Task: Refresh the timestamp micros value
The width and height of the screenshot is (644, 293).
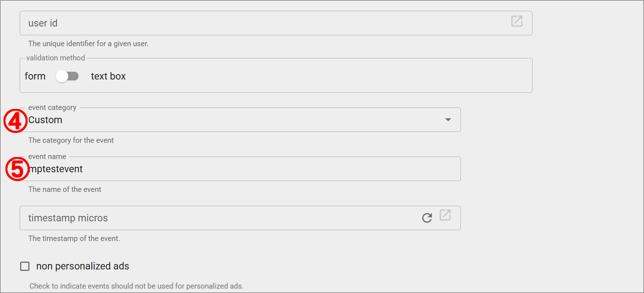Action: 427,218
